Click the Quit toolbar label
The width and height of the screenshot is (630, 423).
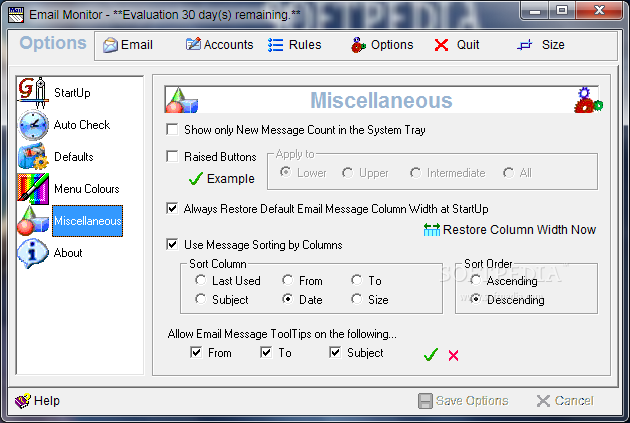(x=468, y=45)
